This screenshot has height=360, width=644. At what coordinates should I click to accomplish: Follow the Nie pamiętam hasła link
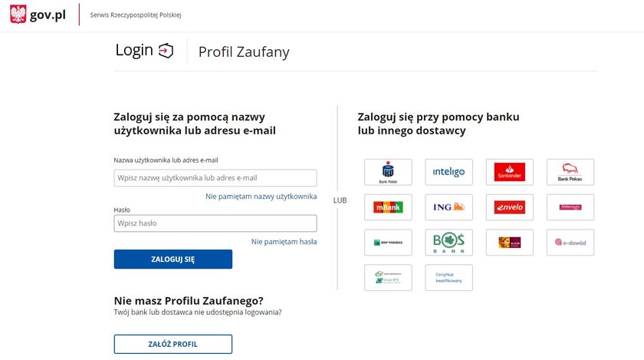pos(284,242)
